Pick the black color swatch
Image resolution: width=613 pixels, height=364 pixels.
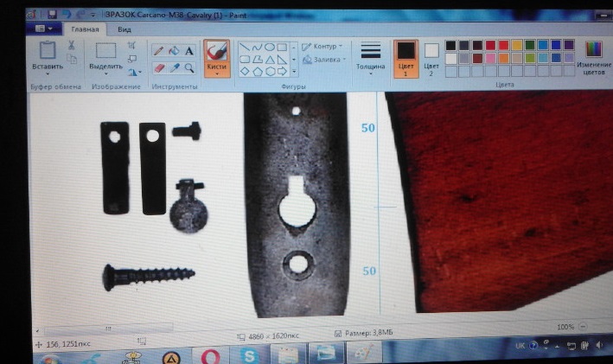coord(450,45)
